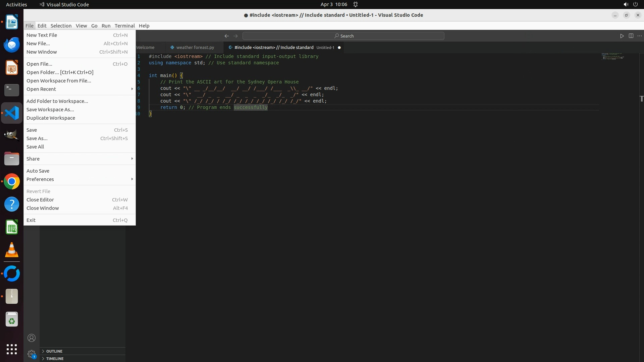Click the Split Editor icon

pos(631,36)
